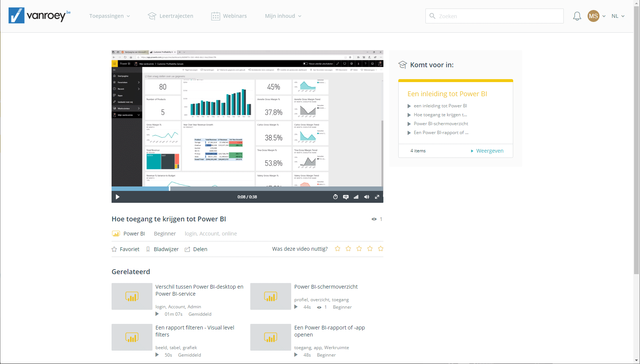The width and height of the screenshot is (640, 364).
Task: Open related 'Power BI-schermoverzicht' title
Action: tap(326, 287)
